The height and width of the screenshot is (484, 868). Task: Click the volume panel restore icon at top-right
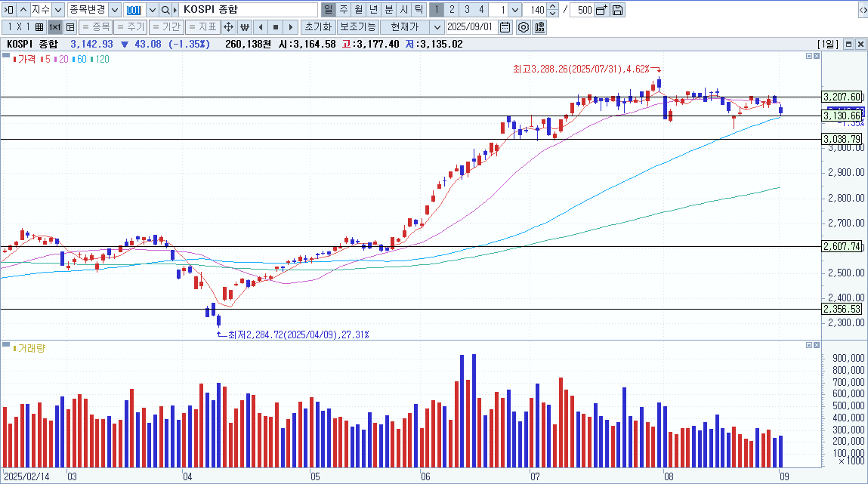[809, 345]
